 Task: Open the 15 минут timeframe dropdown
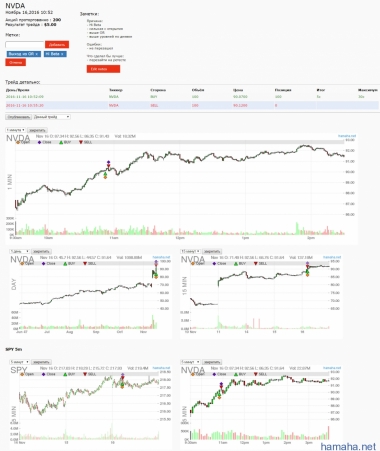point(190,251)
